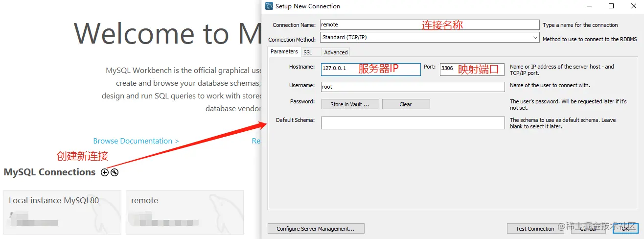The width and height of the screenshot is (644, 239).
Task: Focus the Username input field
Action: 413,87
